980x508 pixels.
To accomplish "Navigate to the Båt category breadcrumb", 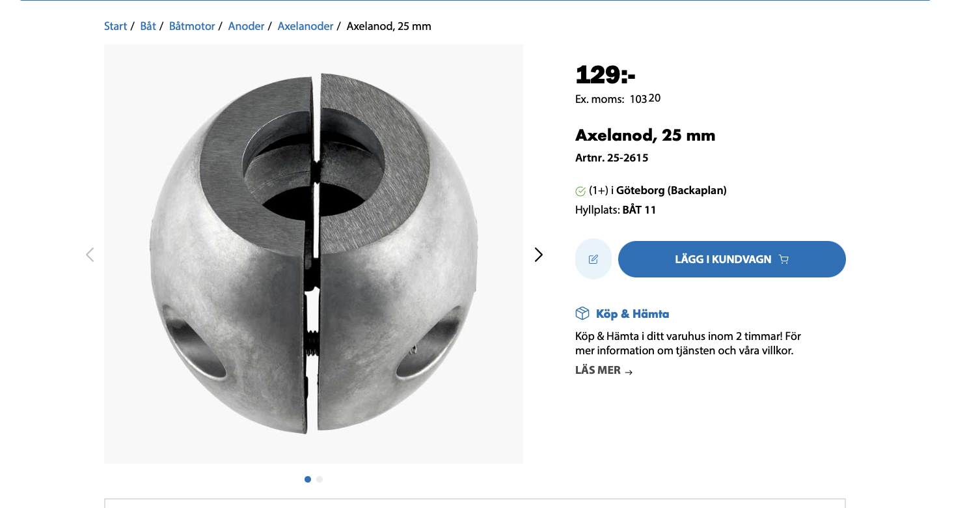I will pyautogui.click(x=148, y=26).
